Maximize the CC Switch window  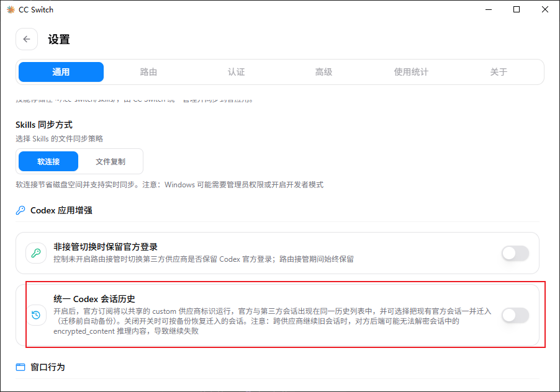pyautogui.click(x=517, y=10)
